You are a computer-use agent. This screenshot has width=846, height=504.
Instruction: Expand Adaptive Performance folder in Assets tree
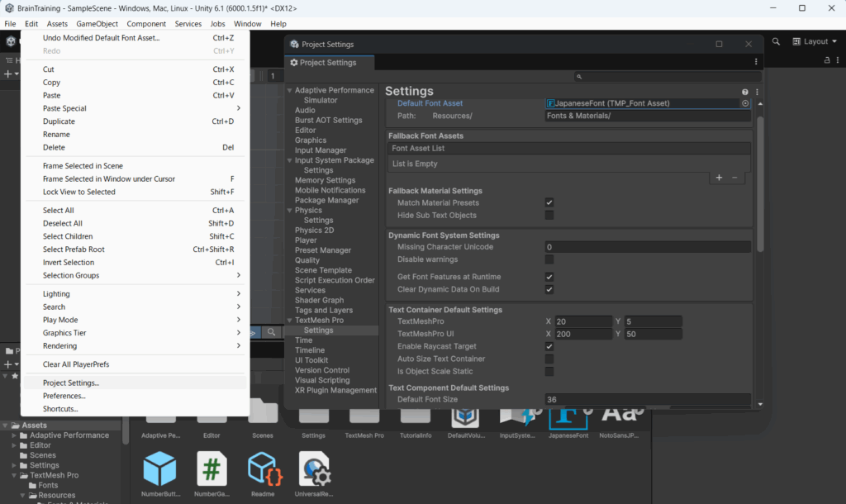coord(14,435)
